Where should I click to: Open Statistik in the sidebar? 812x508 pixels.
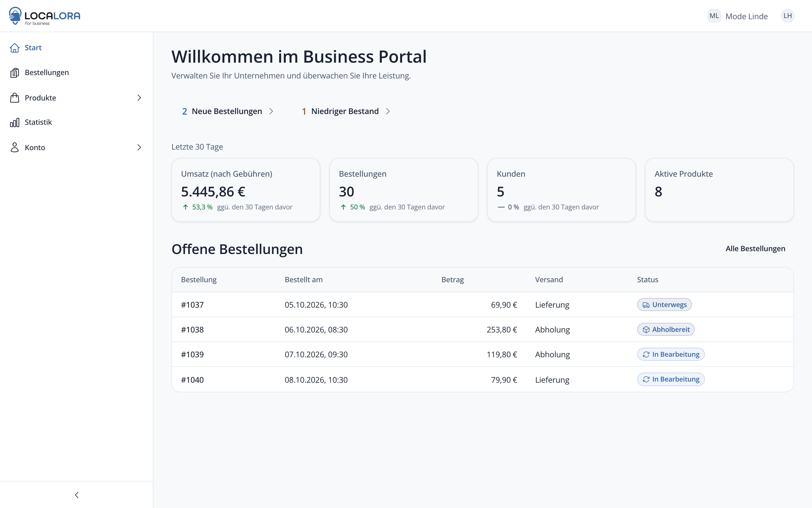(76, 122)
